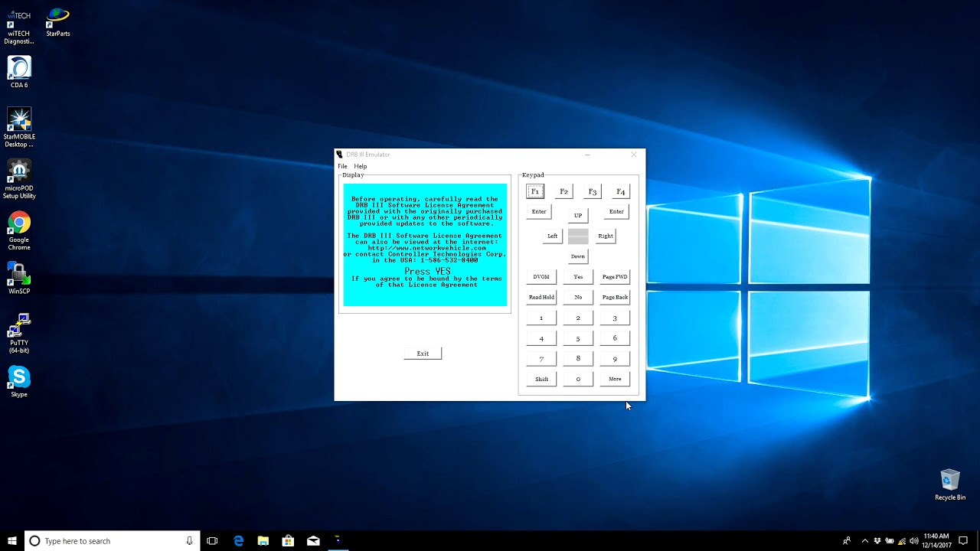Image resolution: width=980 pixels, height=551 pixels.
Task: Click keypad number 0
Action: click(x=578, y=379)
